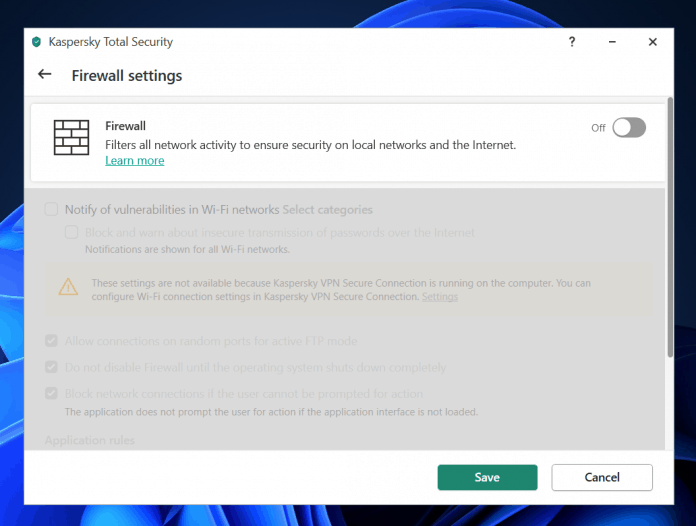Toggle Block network connections if user cannot be prompted

click(x=51, y=394)
